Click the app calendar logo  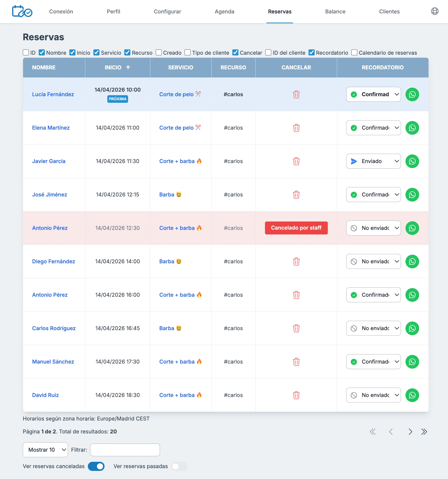coord(22,11)
